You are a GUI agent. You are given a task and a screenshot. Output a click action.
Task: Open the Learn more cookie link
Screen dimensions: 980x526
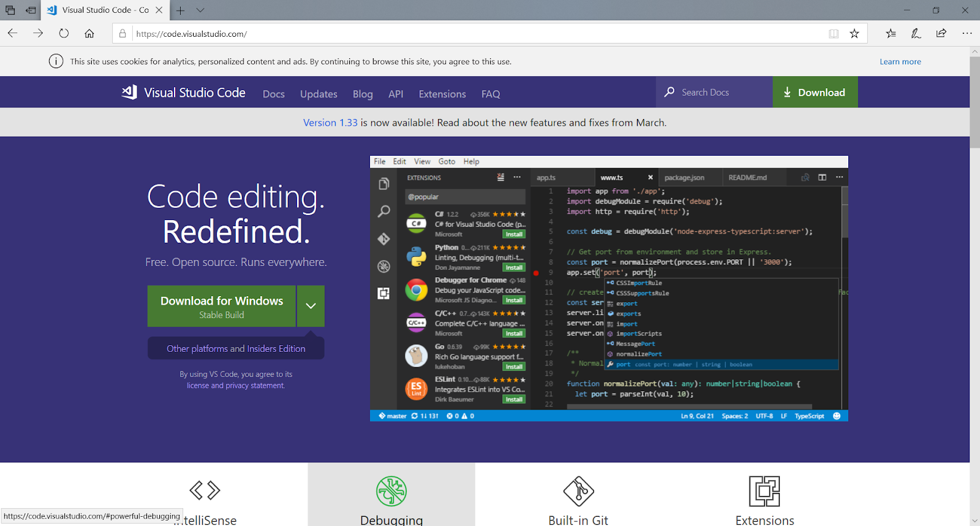click(900, 61)
